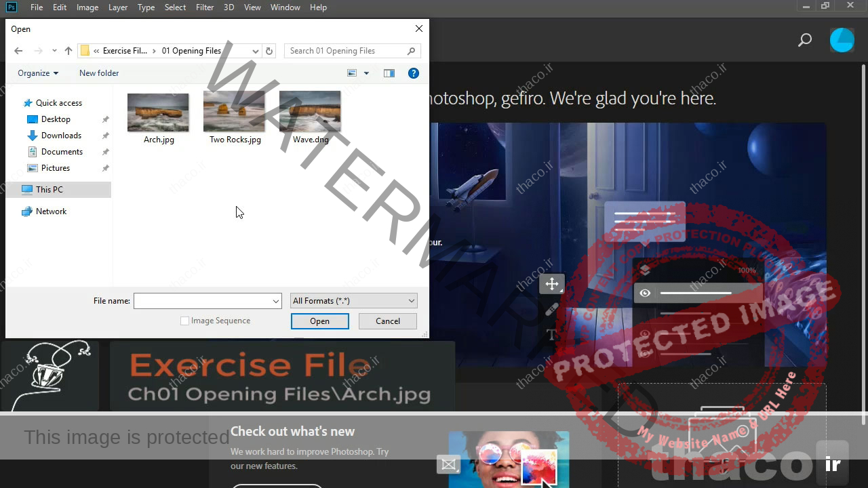868x488 pixels.
Task: Open the Edit menu
Action: pyautogui.click(x=60, y=7)
